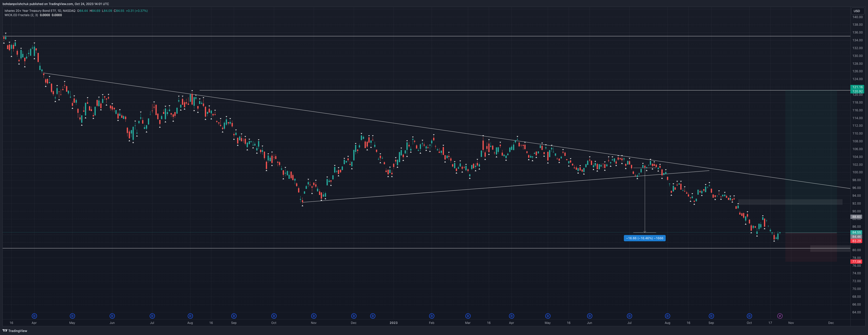The height and width of the screenshot is (335, 868).
Task: Click the Dec 2023 label on the time axis
Action: [x=831, y=323]
